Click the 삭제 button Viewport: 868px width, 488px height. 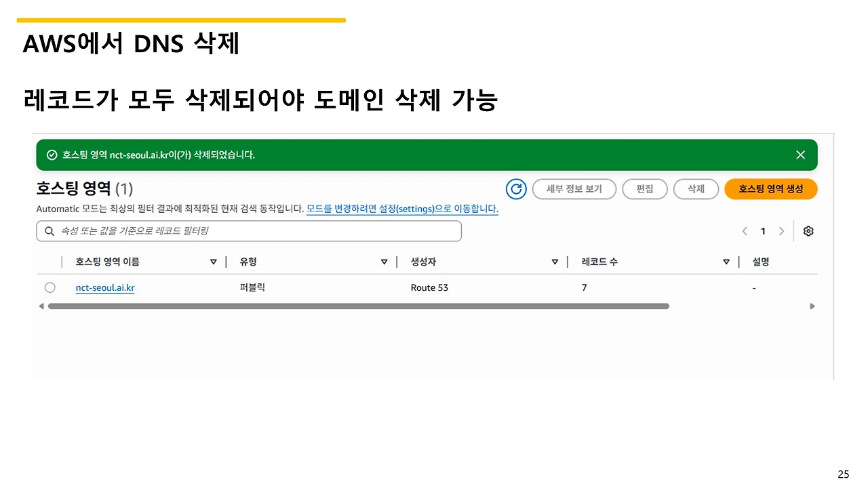(x=696, y=189)
